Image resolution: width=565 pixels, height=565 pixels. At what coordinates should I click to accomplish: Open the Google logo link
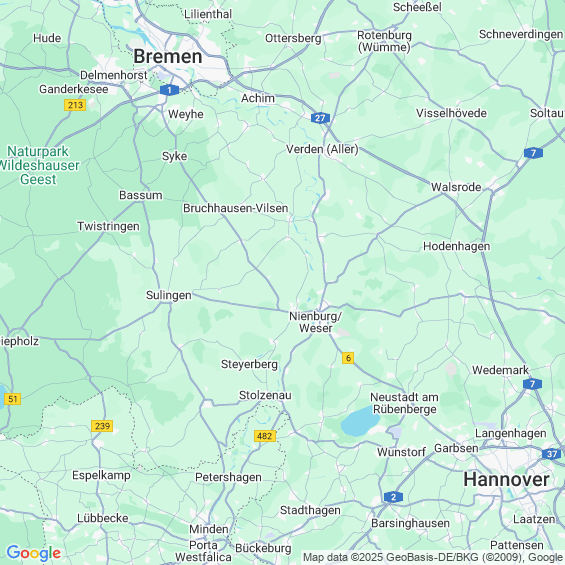tap(34, 553)
